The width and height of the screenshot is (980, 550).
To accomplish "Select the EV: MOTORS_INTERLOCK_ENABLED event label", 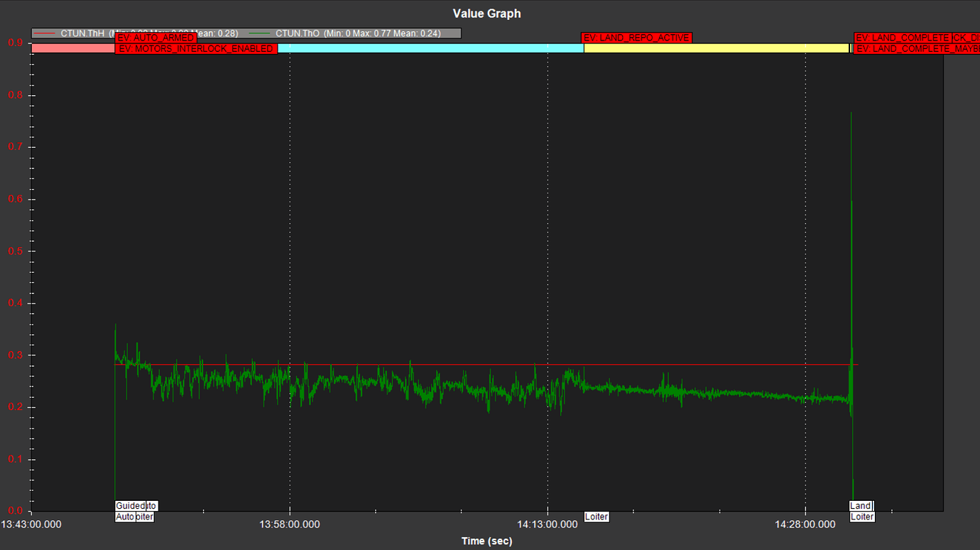I will click(x=196, y=49).
